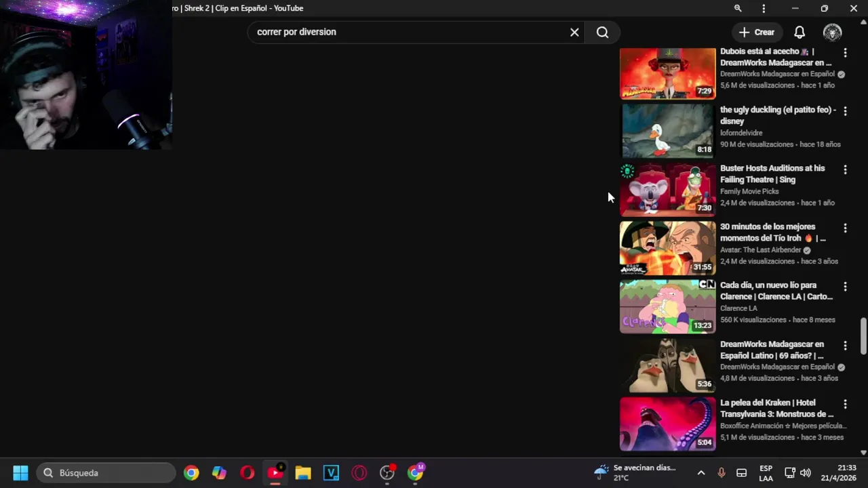Open volume speaker tray icon
This screenshot has width=868, height=488.
pos(805,472)
